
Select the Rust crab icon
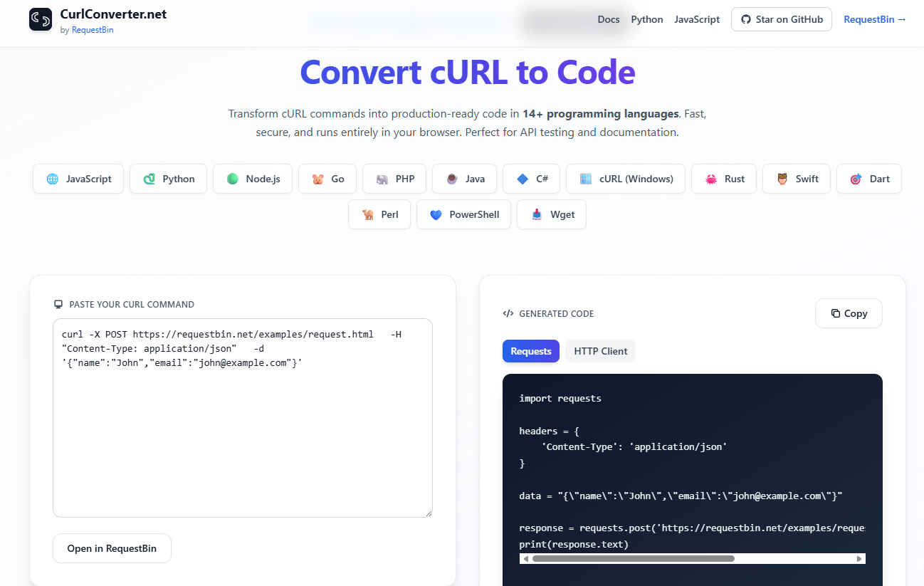pos(710,179)
